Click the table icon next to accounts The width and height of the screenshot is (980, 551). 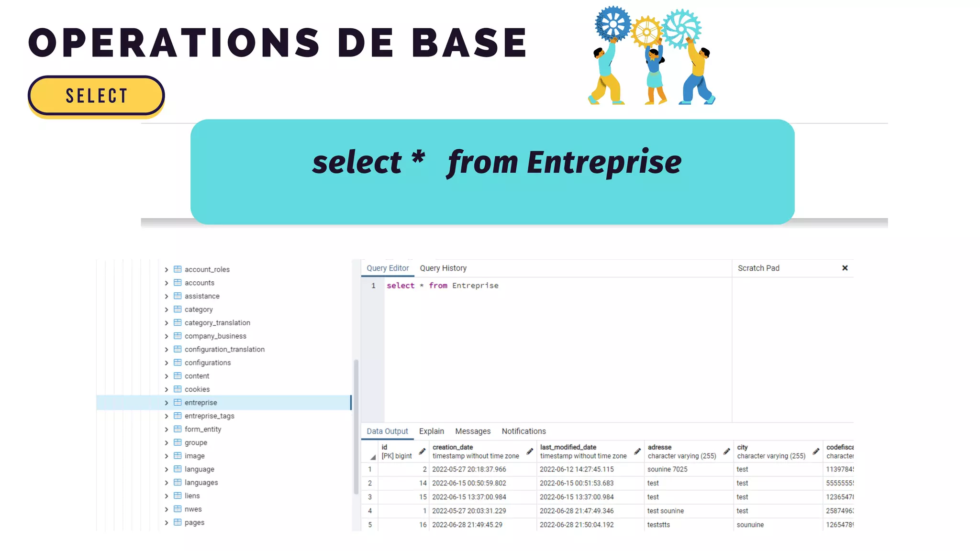coord(178,283)
